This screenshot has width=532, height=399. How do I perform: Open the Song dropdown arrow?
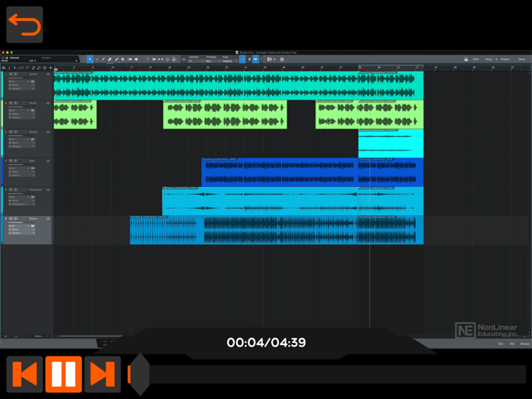pyautogui.click(x=496, y=59)
